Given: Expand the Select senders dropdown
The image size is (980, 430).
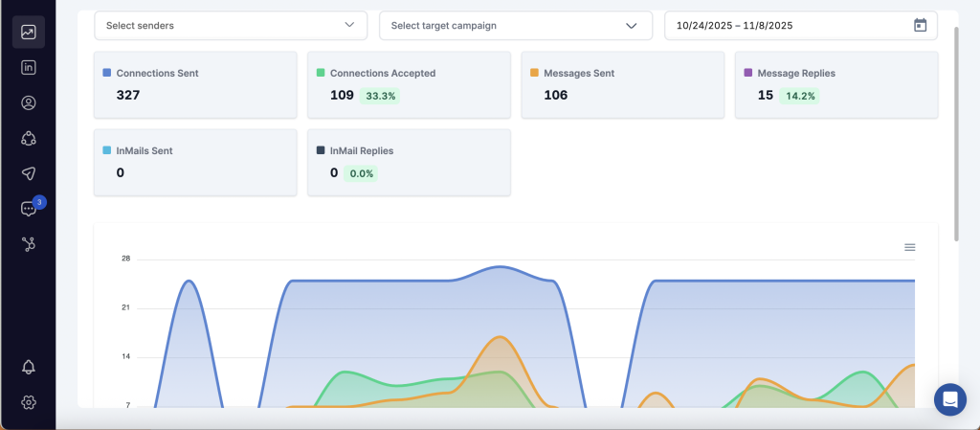Looking at the screenshot, I should [230, 26].
